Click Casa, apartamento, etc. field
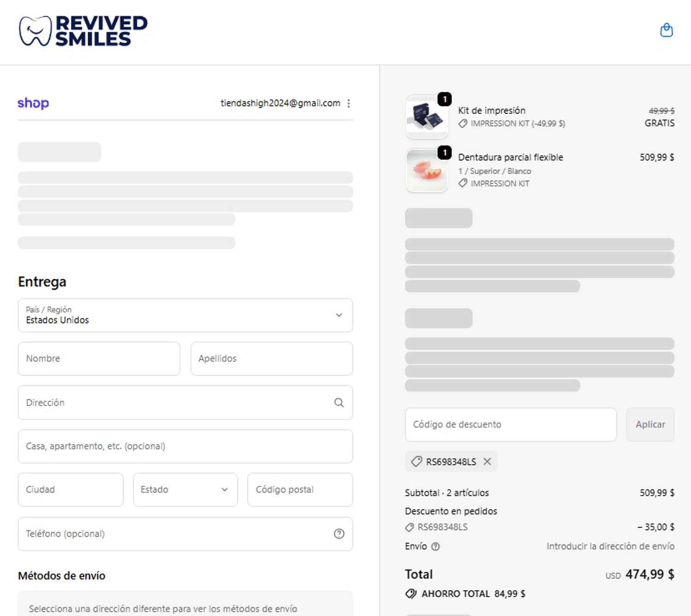Image resolution: width=691 pixels, height=616 pixels. [185, 446]
